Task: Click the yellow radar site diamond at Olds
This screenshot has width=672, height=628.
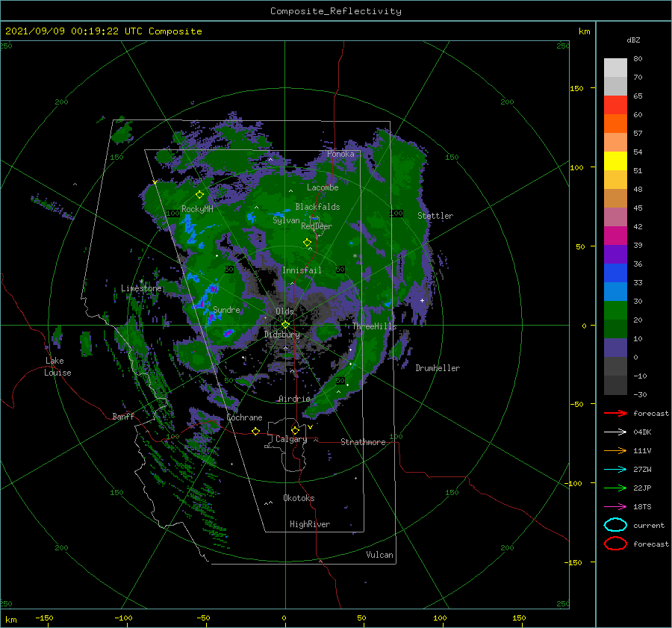Action: pos(285,325)
